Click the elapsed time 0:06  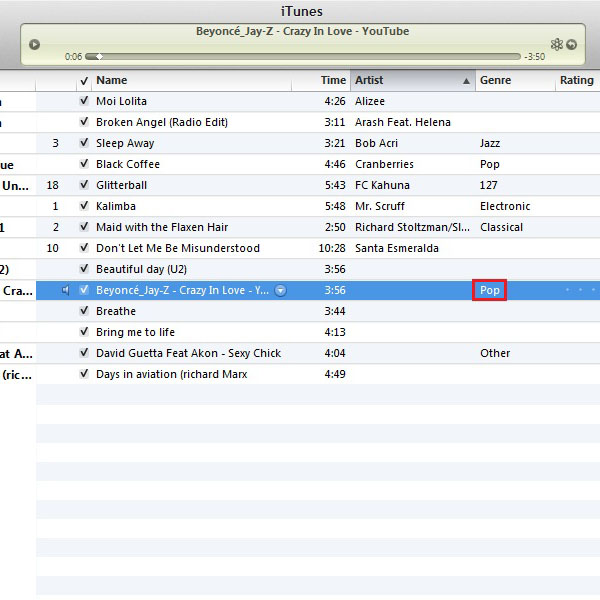coord(73,57)
